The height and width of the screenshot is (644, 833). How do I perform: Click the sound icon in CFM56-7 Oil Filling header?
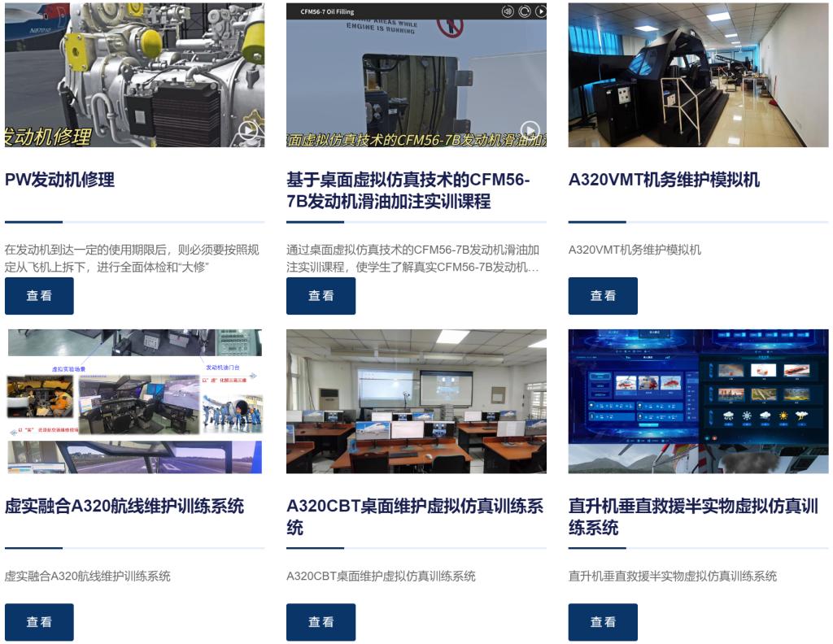coord(508,11)
